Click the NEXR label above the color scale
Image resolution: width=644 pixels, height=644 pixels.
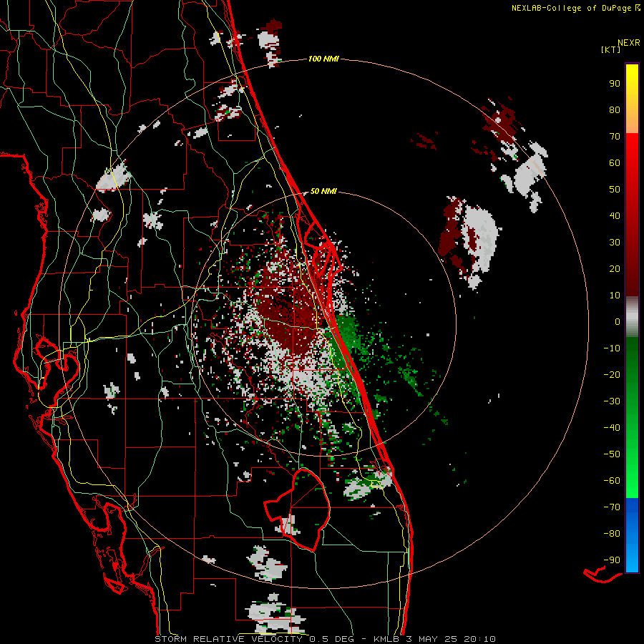[629, 43]
